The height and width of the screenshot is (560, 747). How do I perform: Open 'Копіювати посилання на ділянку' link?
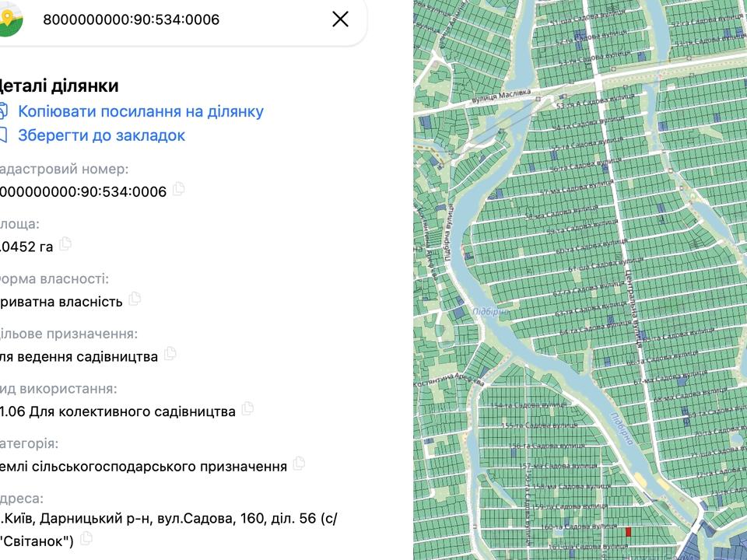(x=141, y=111)
